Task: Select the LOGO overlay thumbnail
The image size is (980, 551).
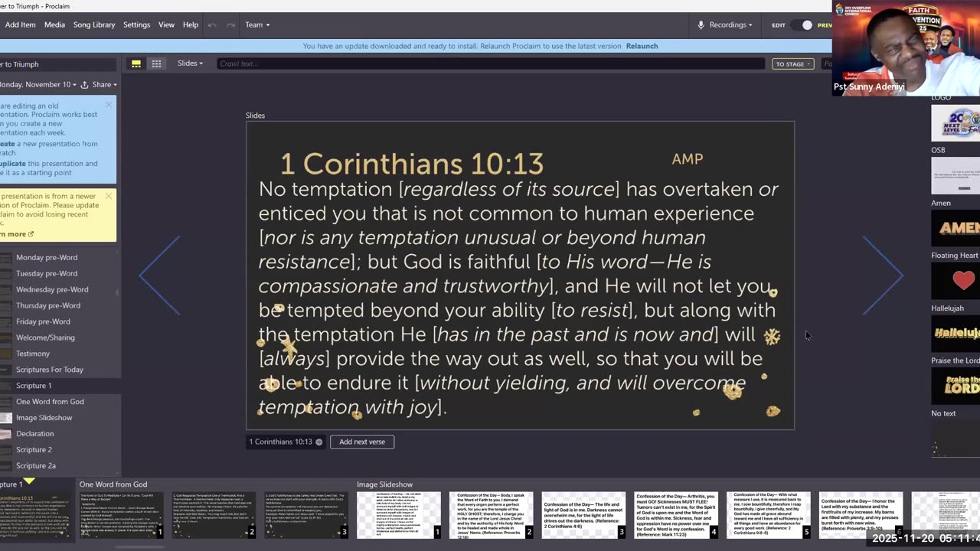Action: coord(955,122)
